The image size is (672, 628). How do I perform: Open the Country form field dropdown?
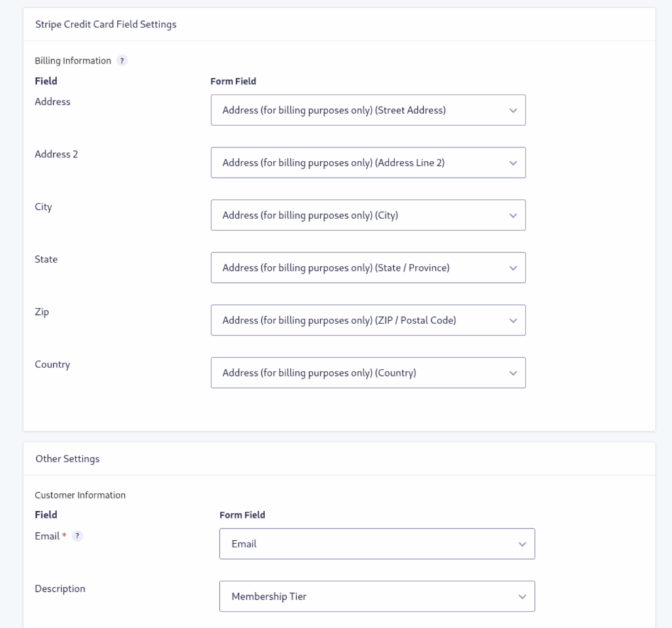367,373
